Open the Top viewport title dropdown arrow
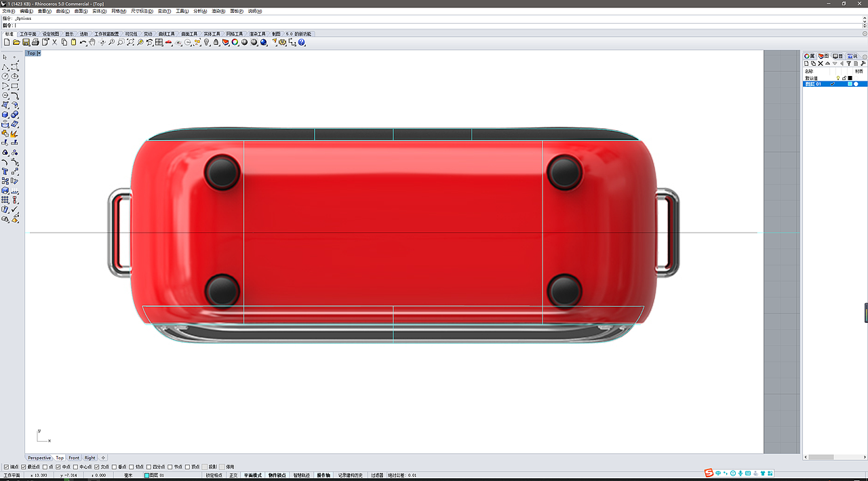The image size is (868, 481). (39, 53)
